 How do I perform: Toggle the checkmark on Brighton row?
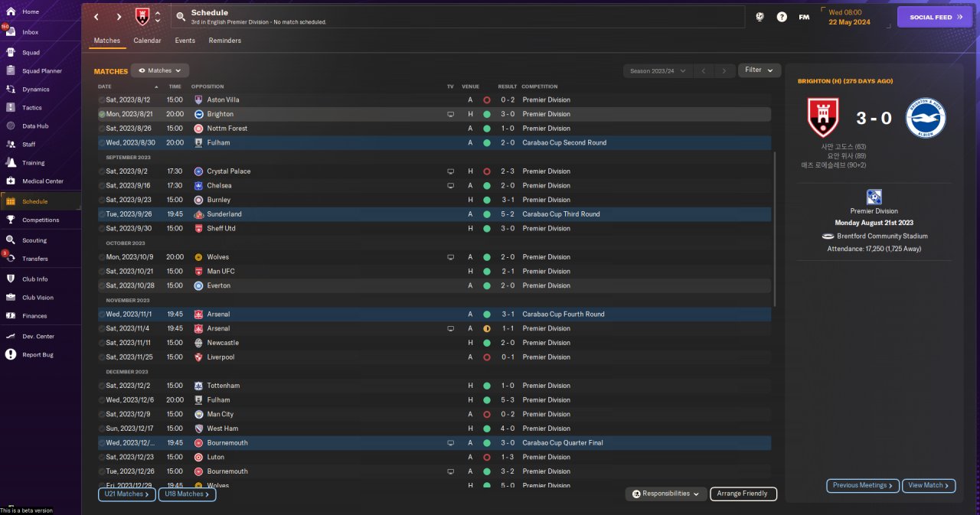point(102,114)
